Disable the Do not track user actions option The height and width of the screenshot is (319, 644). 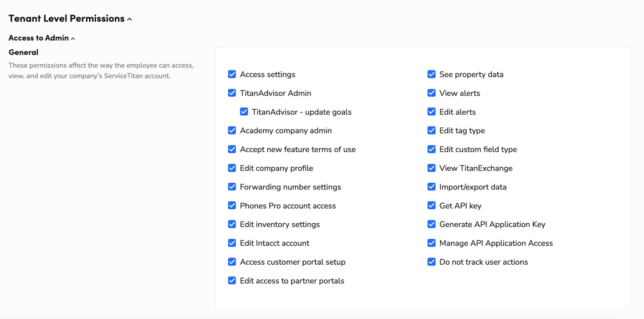pyautogui.click(x=431, y=261)
